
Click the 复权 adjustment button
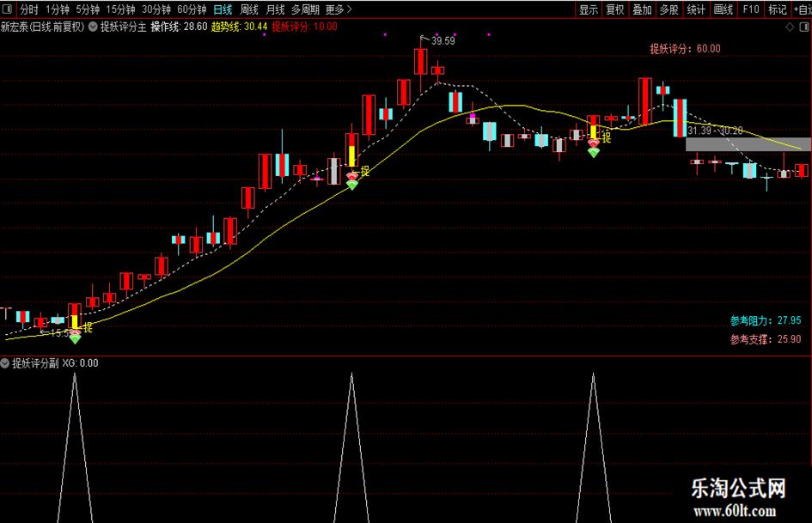[615, 9]
